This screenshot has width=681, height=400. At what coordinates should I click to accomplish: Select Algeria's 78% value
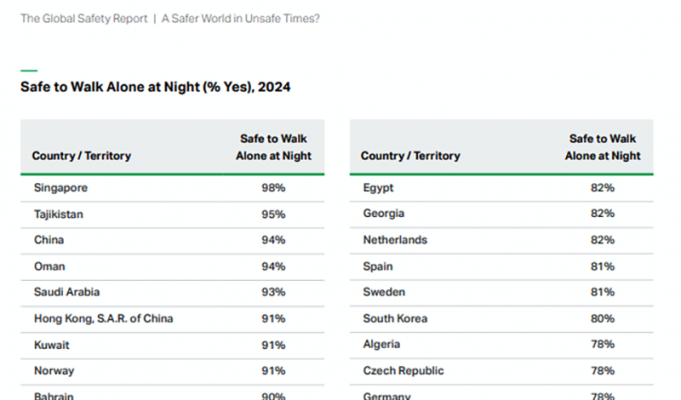pyautogui.click(x=603, y=344)
